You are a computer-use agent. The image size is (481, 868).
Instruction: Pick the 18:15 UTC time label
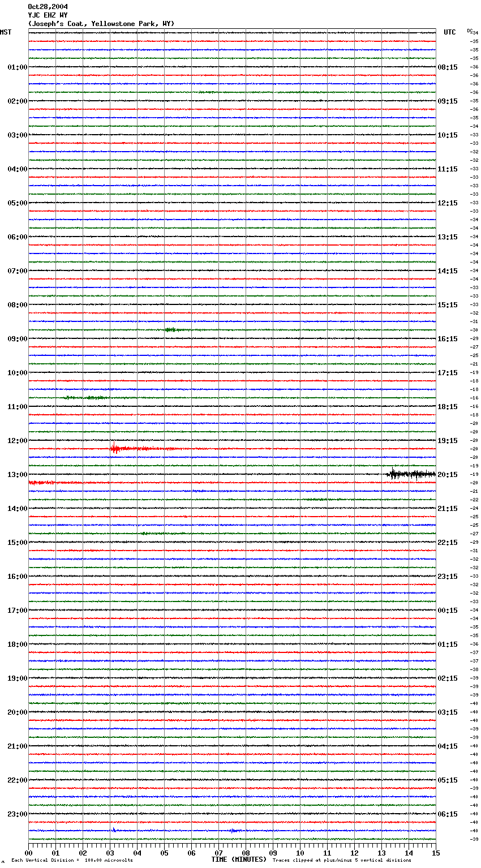(x=448, y=407)
